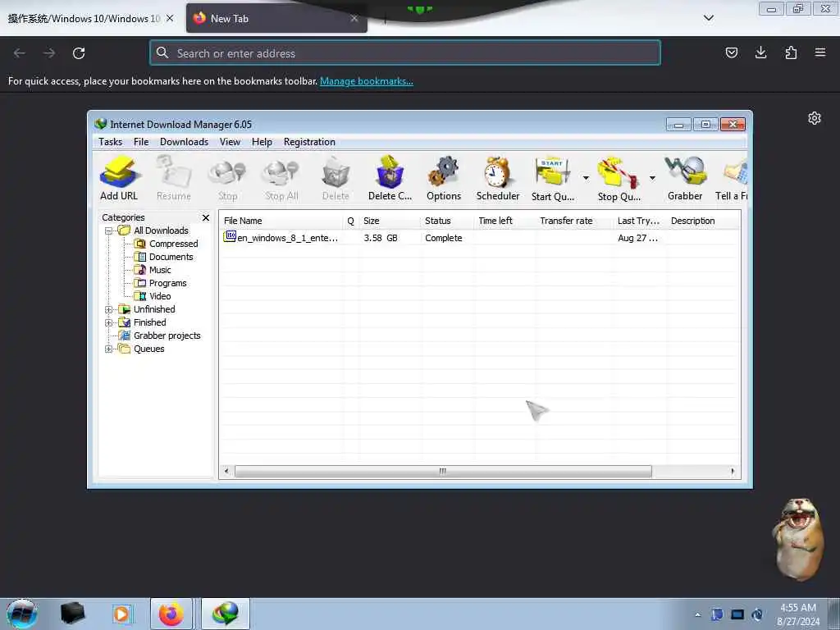Click the horizontal scrollbar's left arrow
This screenshot has height=630, width=840.
226,472
